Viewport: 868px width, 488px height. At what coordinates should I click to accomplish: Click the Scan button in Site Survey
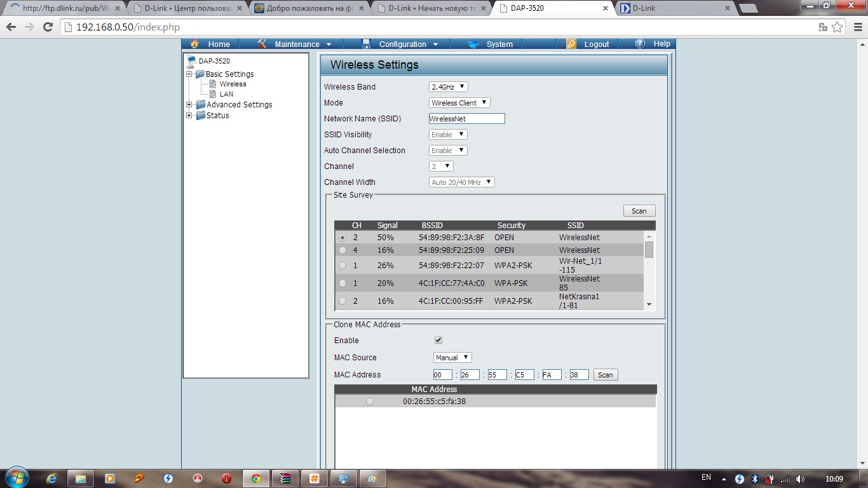pos(639,211)
